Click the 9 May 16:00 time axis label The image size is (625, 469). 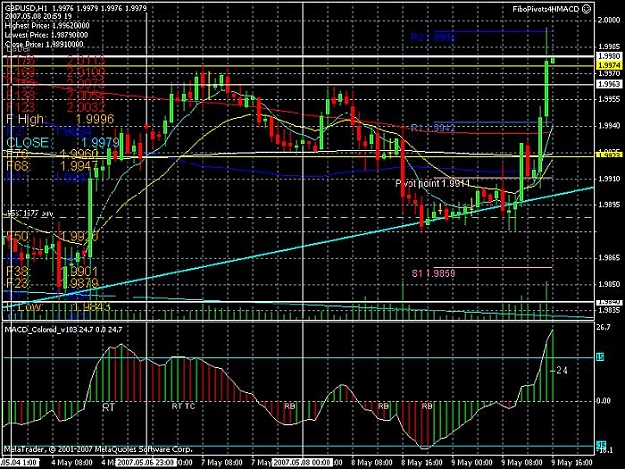(572, 463)
